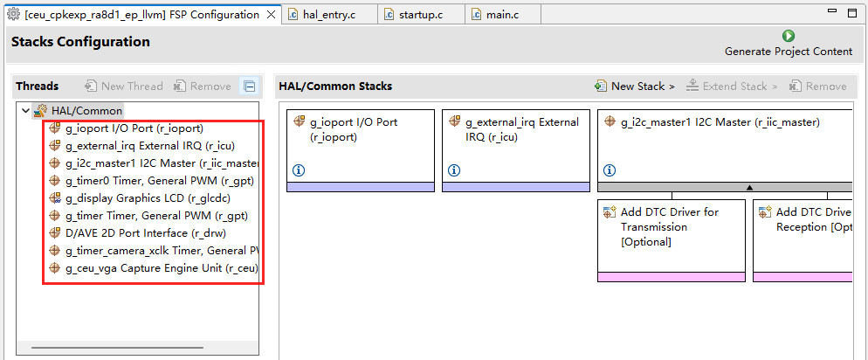Open the New Stack > dropdown

[635, 86]
